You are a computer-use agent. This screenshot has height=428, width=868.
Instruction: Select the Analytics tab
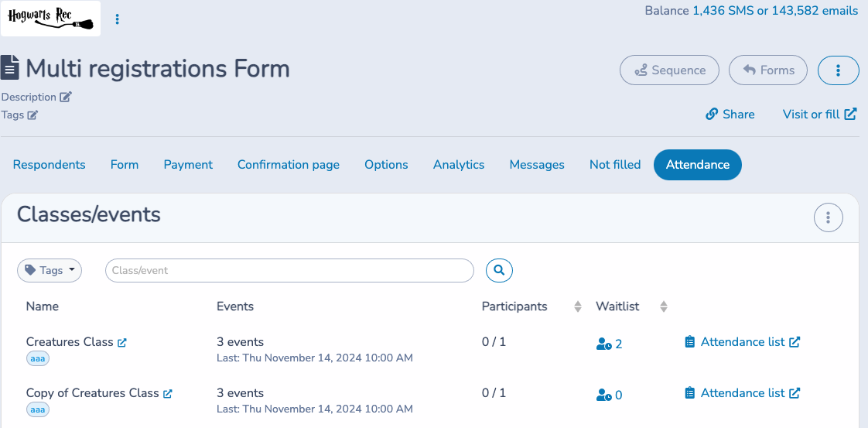tap(459, 164)
